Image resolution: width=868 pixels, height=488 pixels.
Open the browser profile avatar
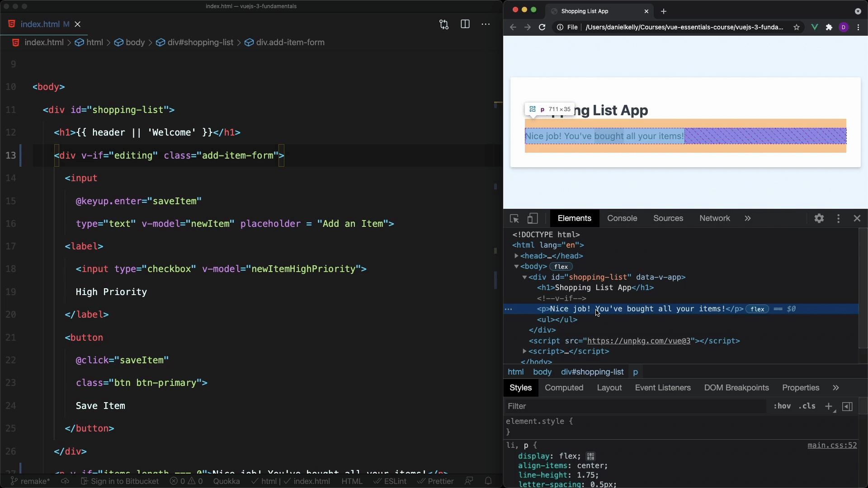[844, 27]
